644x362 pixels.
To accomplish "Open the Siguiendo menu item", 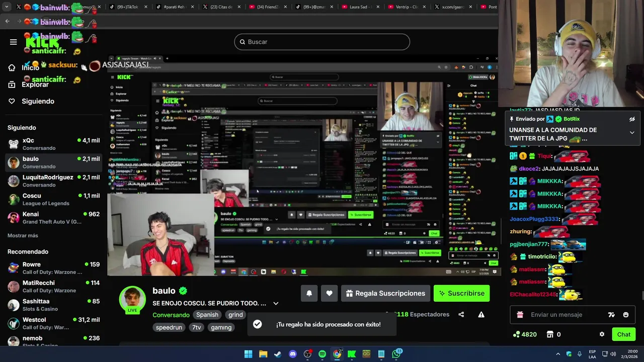I will point(31,101).
